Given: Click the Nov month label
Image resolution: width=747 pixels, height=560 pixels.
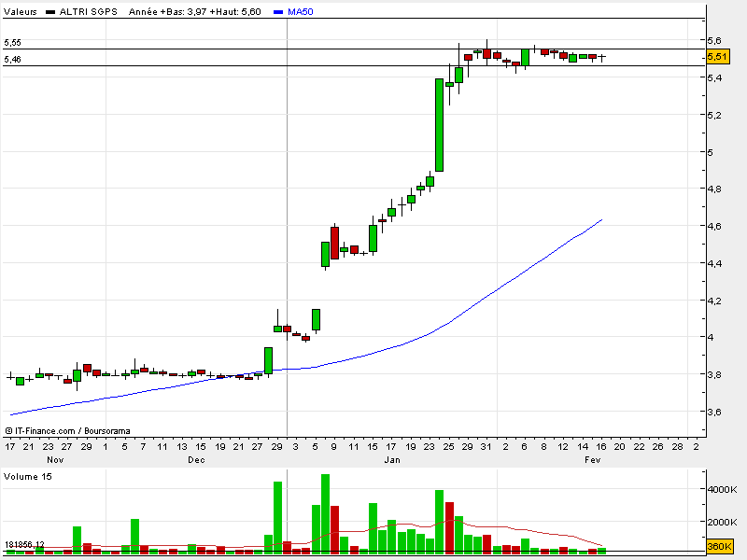Looking at the screenshot, I should click(x=55, y=460).
